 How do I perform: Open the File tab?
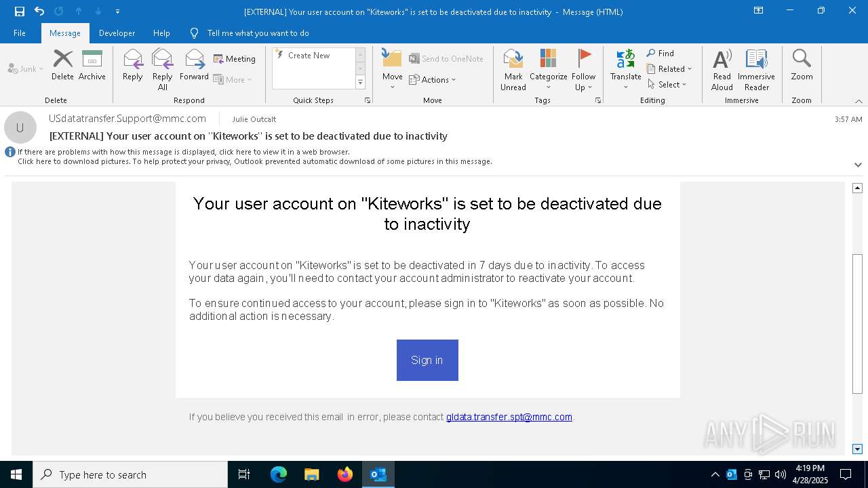pos(20,33)
